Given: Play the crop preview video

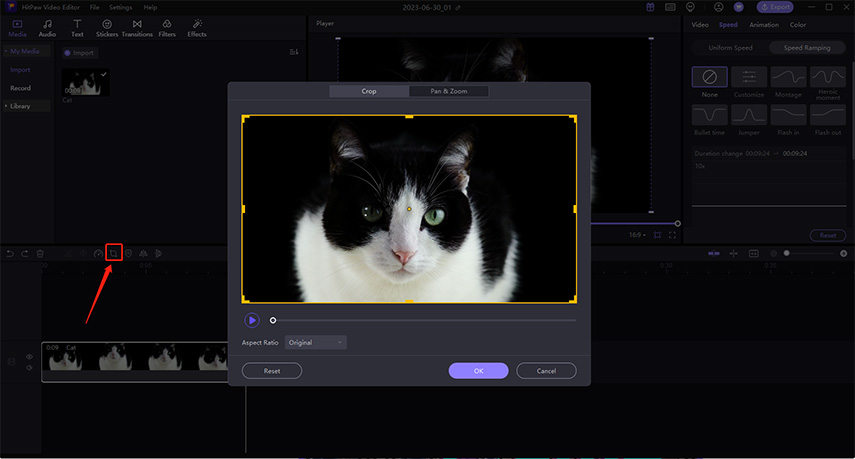Looking at the screenshot, I should (252, 321).
